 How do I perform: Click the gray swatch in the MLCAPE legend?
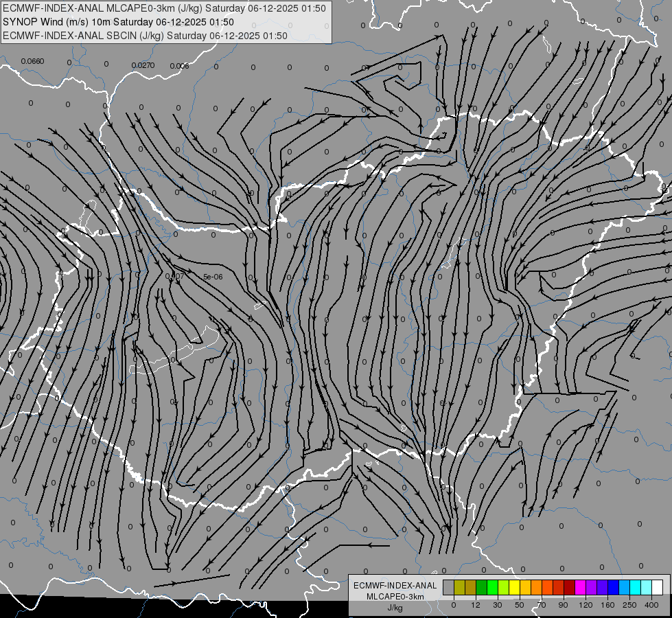(449, 587)
